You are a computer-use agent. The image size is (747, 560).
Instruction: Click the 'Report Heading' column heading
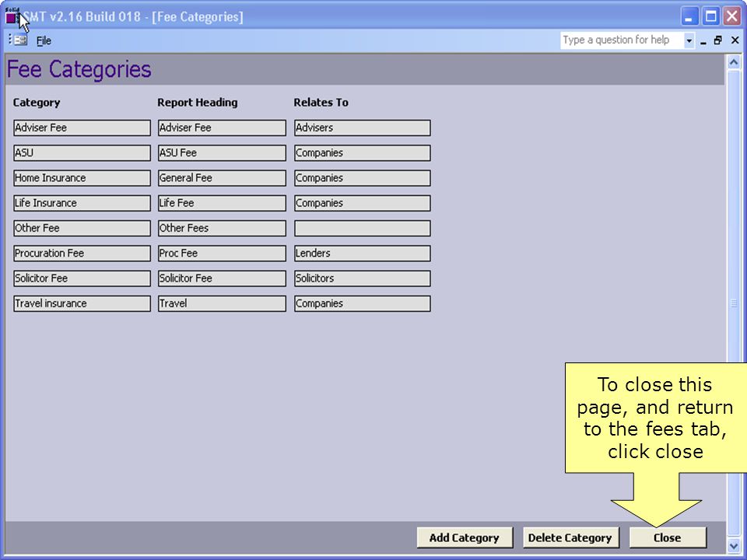tap(197, 103)
